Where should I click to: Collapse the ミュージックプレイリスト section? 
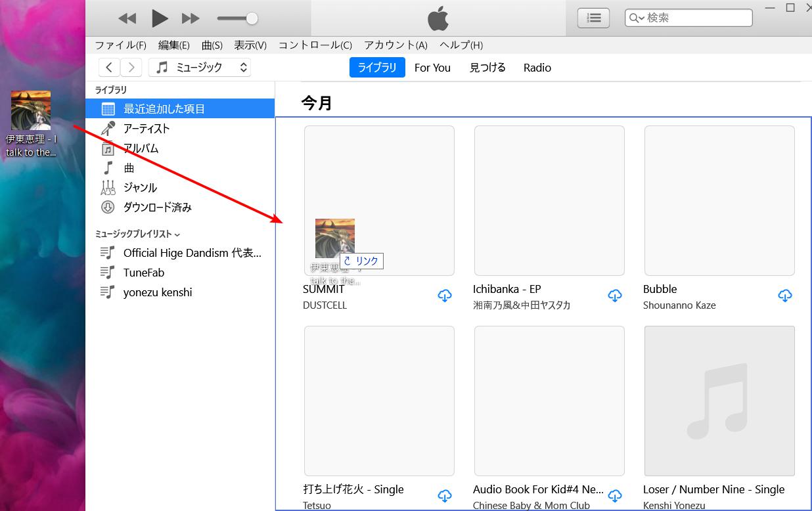tap(177, 234)
